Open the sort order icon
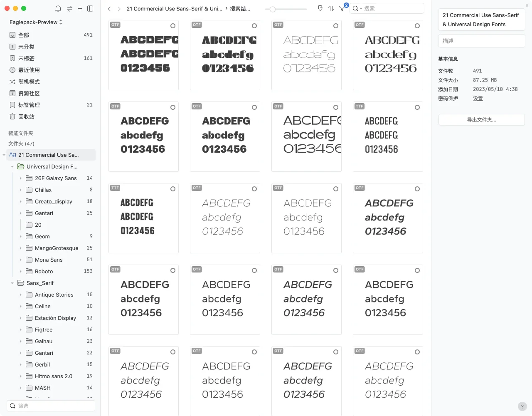 331,8
